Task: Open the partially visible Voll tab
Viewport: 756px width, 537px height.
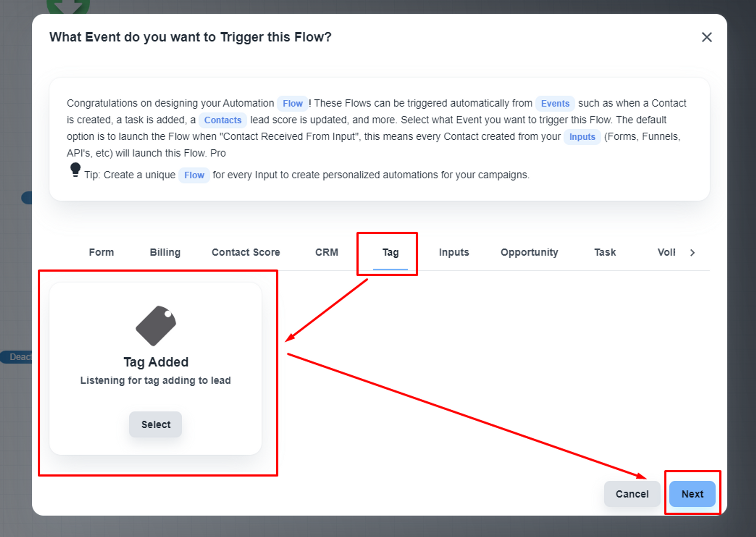Action: point(666,252)
